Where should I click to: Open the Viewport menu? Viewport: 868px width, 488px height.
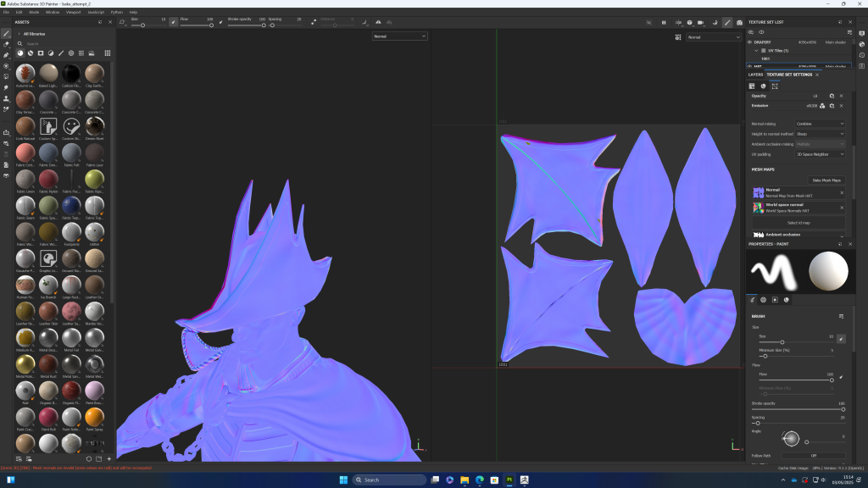[x=73, y=13]
